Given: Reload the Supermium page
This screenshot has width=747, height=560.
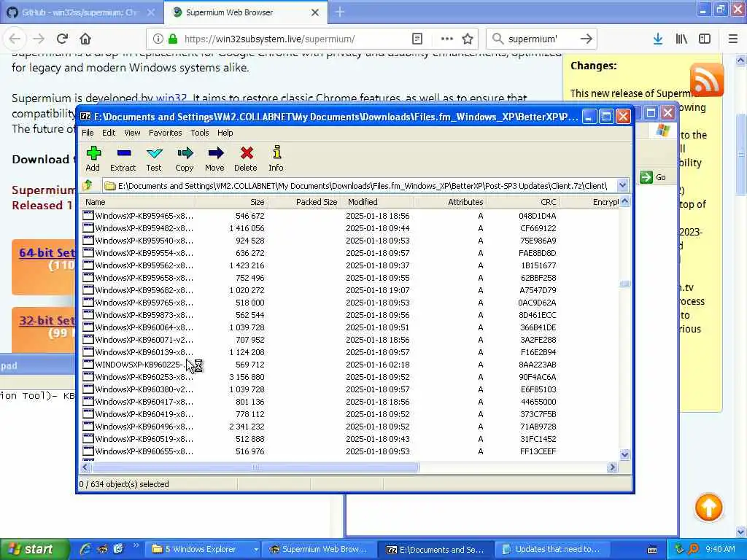Looking at the screenshot, I should tap(62, 39).
